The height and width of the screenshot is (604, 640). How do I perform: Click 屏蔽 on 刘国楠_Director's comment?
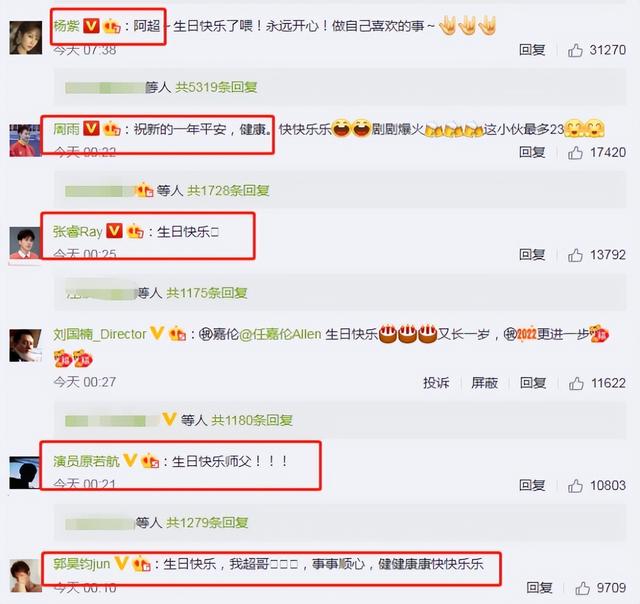click(x=484, y=383)
